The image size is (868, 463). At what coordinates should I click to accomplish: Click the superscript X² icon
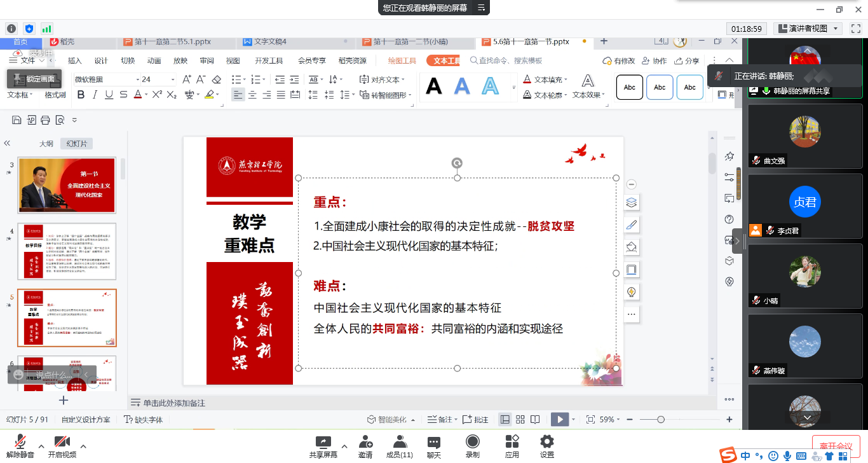pos(158,95)
